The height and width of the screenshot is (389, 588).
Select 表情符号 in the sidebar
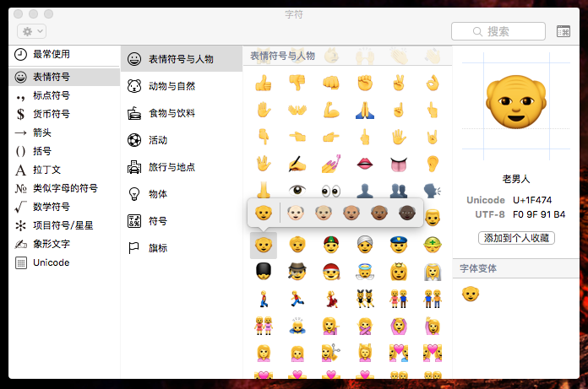pyautogui.click(x=63, y=77)
